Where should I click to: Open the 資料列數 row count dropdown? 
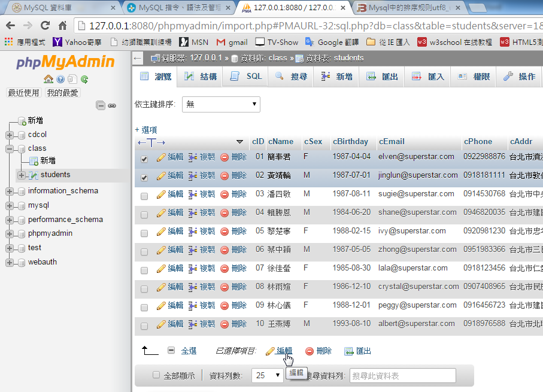268,375
